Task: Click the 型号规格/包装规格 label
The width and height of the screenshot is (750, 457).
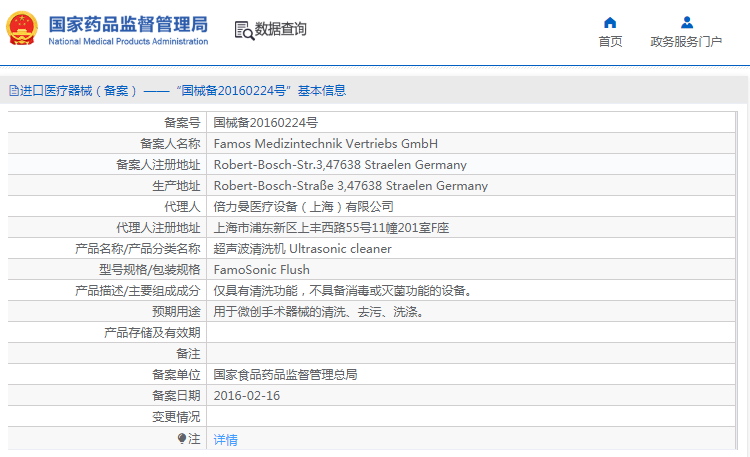Action: point(150,270)
